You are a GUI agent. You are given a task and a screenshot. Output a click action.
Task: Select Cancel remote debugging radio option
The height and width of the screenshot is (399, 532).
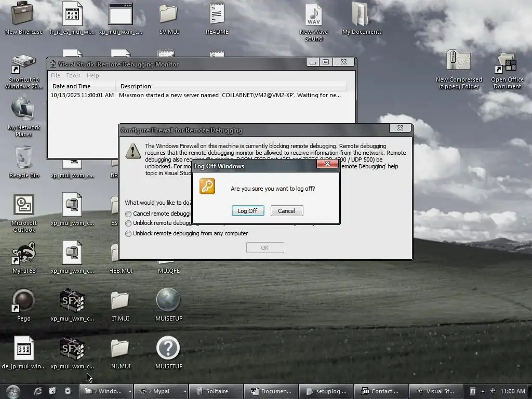pyautogui.click(x=128, y=214)
